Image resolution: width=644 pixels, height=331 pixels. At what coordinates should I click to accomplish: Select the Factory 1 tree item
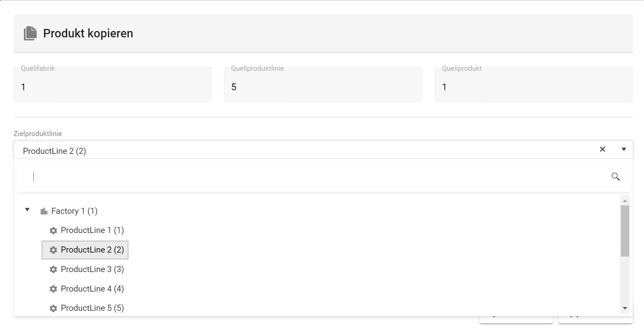click(74, 211)
